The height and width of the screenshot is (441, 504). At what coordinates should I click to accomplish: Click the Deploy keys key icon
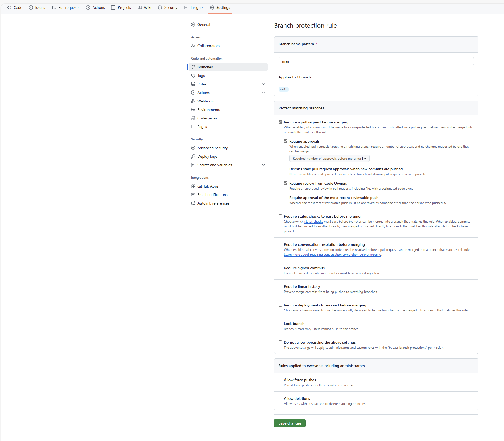(x=193, y=156)
